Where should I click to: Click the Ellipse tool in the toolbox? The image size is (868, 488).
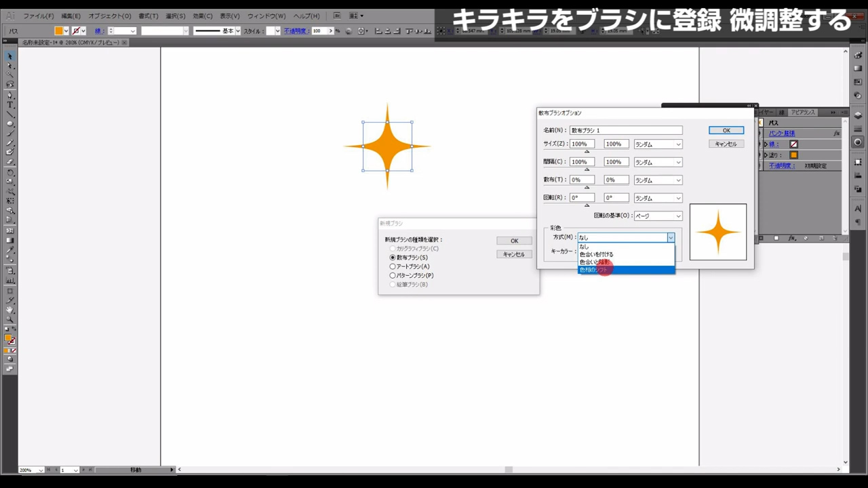10,124
